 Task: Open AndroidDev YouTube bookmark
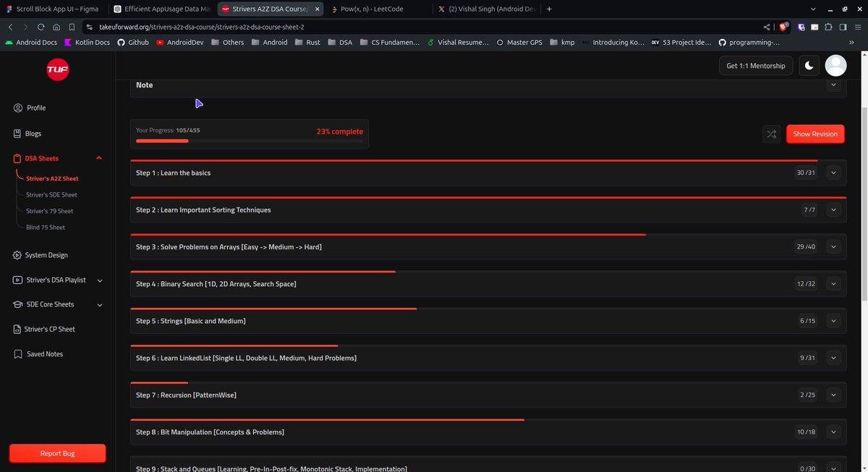click(179, 43)
